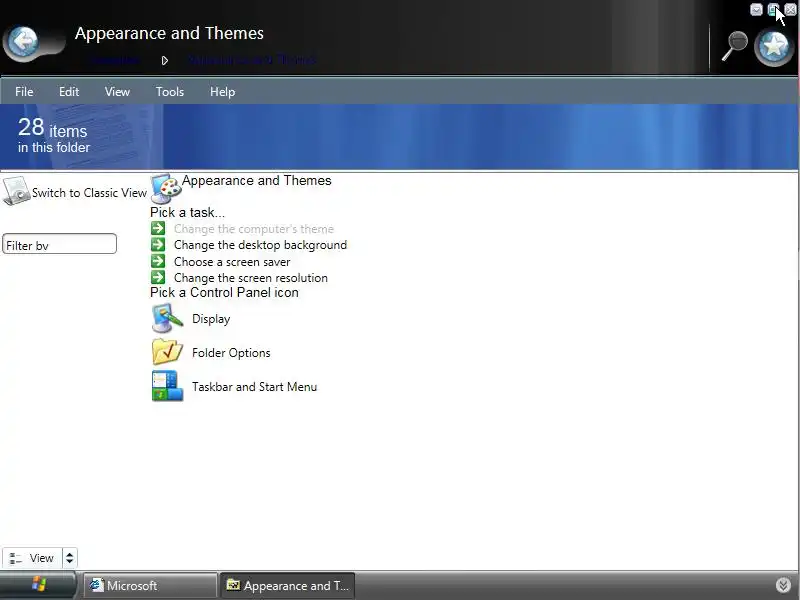800x600 pixels.
Task: Switch to the Microsoft taskbar window button
Action: [x=149, y=586]
